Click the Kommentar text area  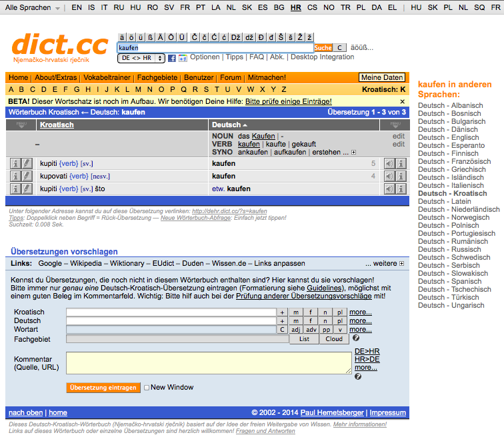pyautogui.click(x=209, y=363)
